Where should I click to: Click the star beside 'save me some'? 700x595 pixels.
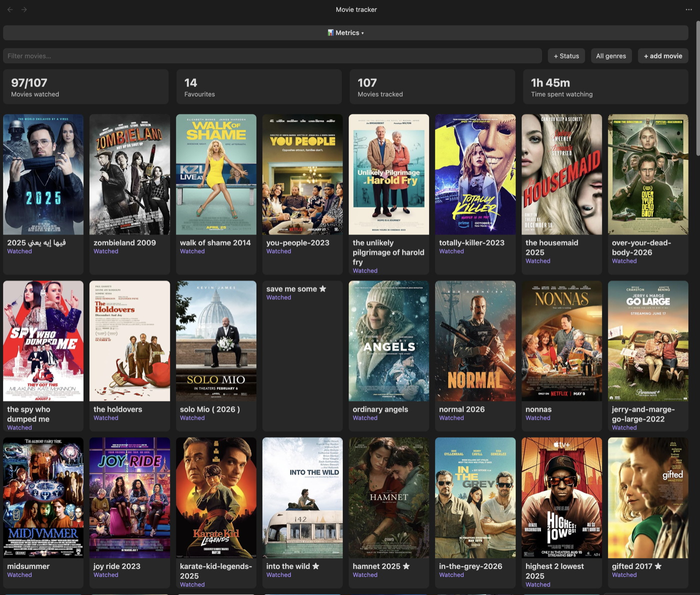[x=322, y=289]
